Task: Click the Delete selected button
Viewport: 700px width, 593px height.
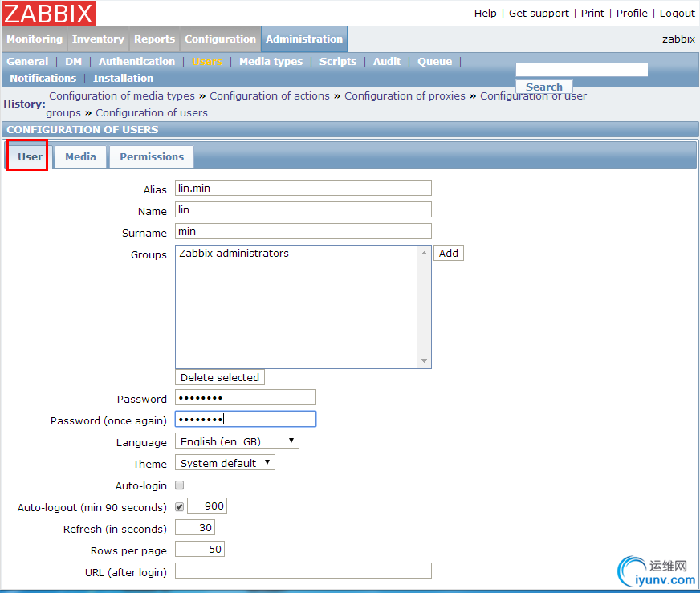Action: coord(220,377)
